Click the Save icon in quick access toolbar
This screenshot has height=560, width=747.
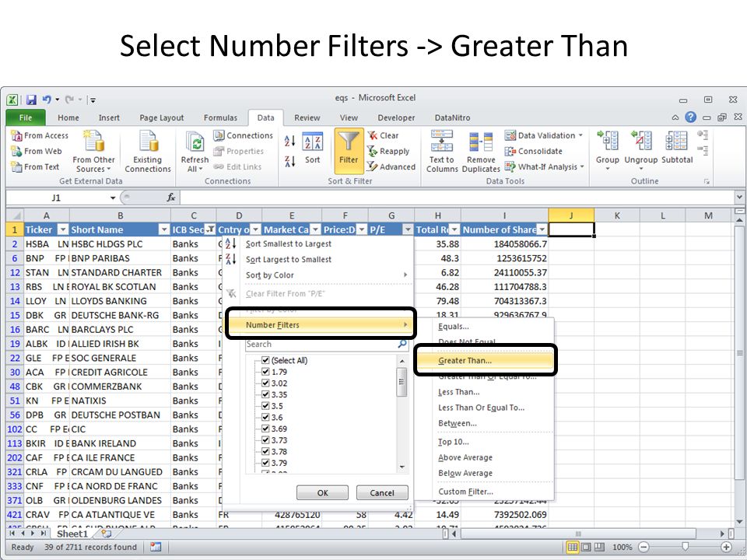tap(31, 100)
